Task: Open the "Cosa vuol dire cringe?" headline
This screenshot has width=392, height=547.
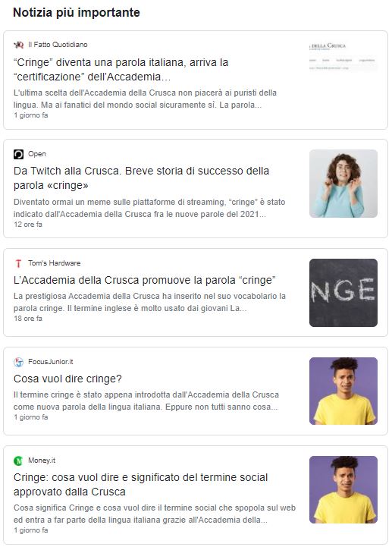Action: [67, 379]
